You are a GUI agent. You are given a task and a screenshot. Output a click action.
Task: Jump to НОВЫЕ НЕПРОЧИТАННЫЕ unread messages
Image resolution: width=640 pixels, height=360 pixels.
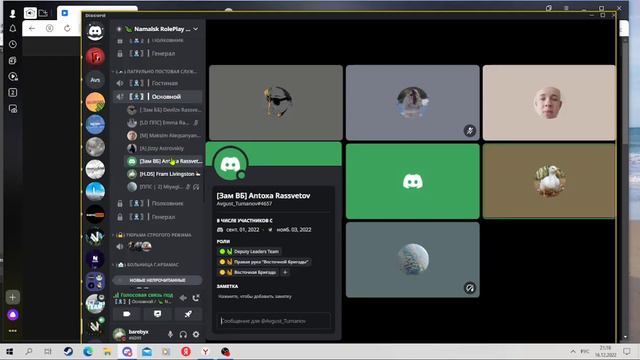point(157,280)
